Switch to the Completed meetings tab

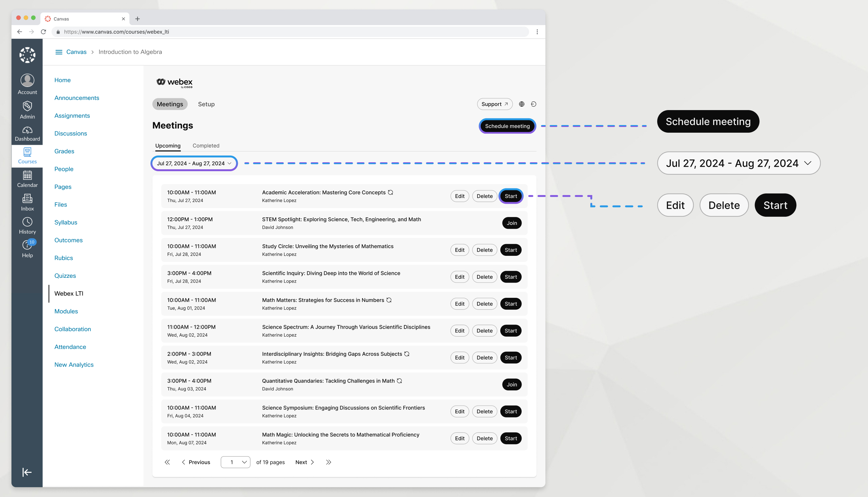pyautogui.click(x=206, y=145)
